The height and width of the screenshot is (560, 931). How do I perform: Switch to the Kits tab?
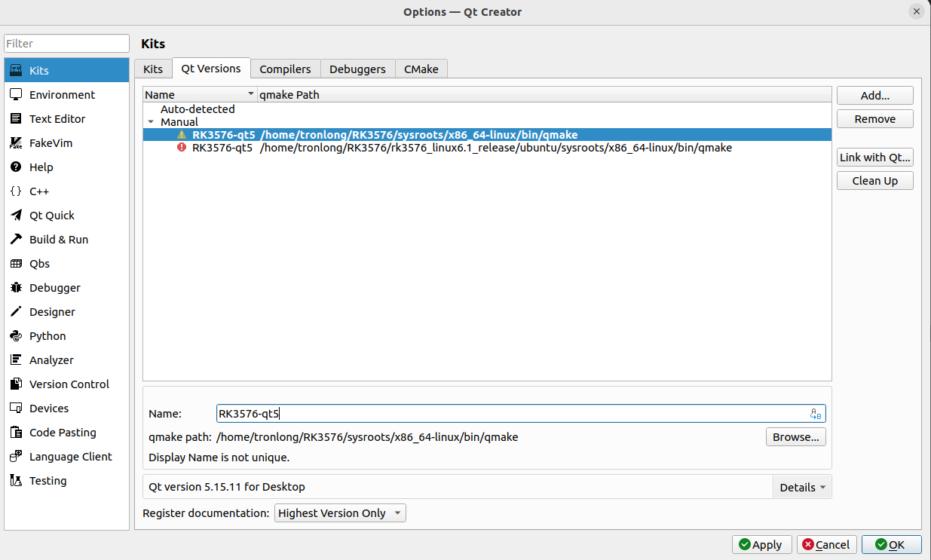pos(153,69)
